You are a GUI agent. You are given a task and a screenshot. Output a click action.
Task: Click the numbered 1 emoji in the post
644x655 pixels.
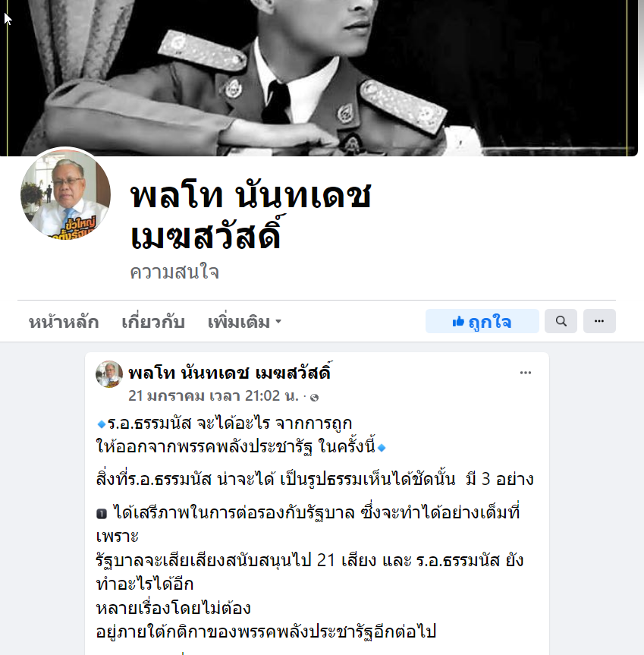[x=102, y=514]
